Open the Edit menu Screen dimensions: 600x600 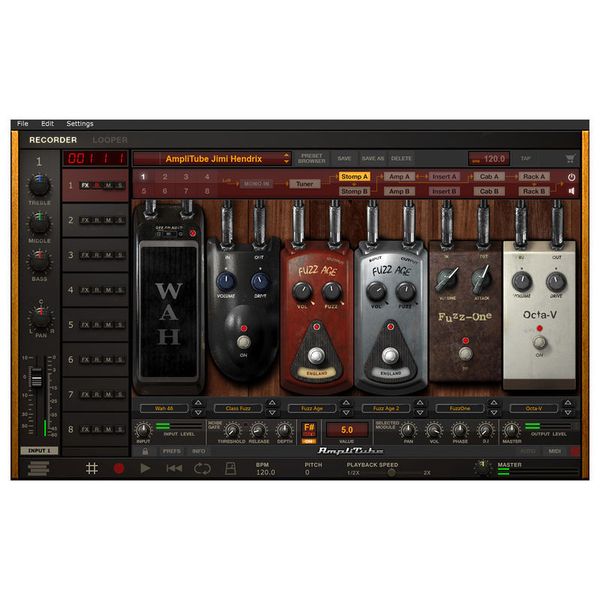[47, 124]
